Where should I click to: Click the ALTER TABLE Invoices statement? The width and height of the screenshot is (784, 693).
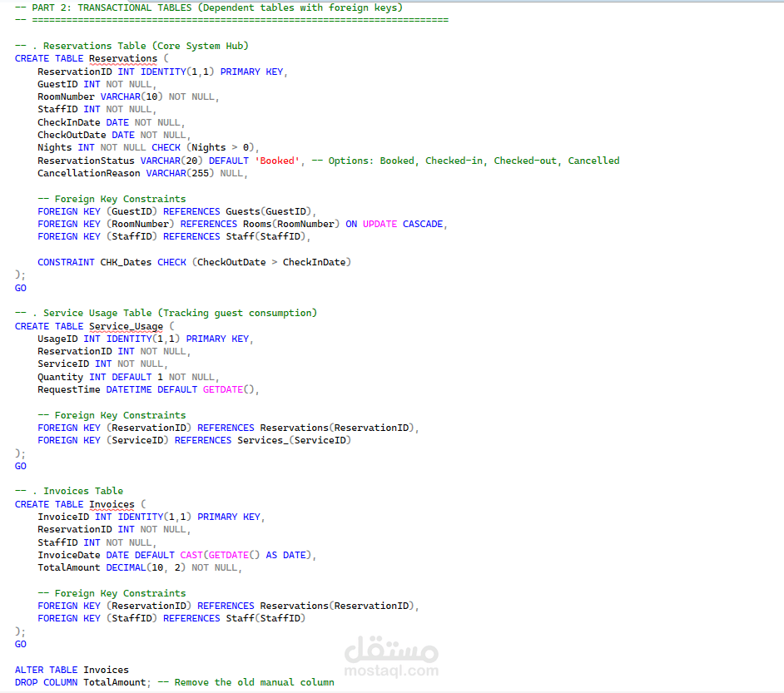coord(72,670)
